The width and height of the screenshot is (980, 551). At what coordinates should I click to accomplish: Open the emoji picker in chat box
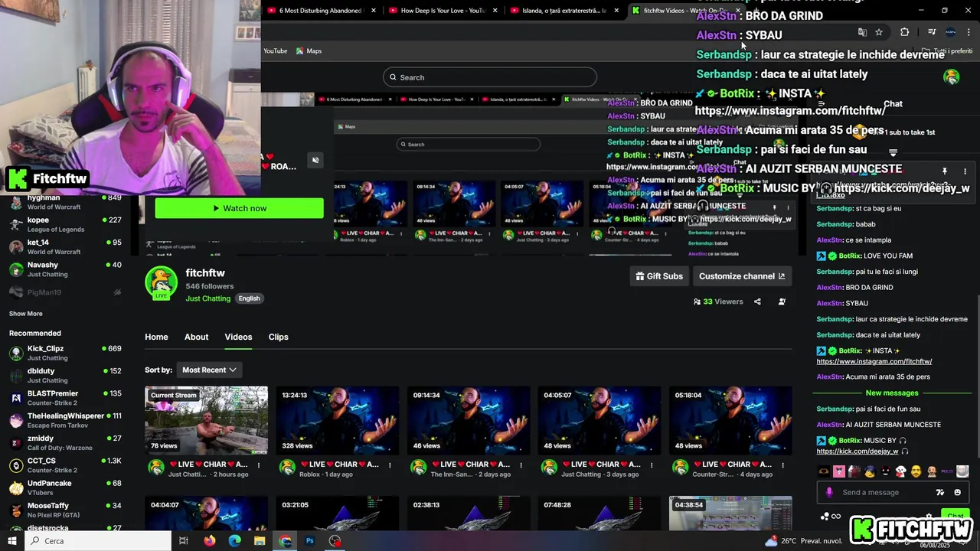[957, 492]
